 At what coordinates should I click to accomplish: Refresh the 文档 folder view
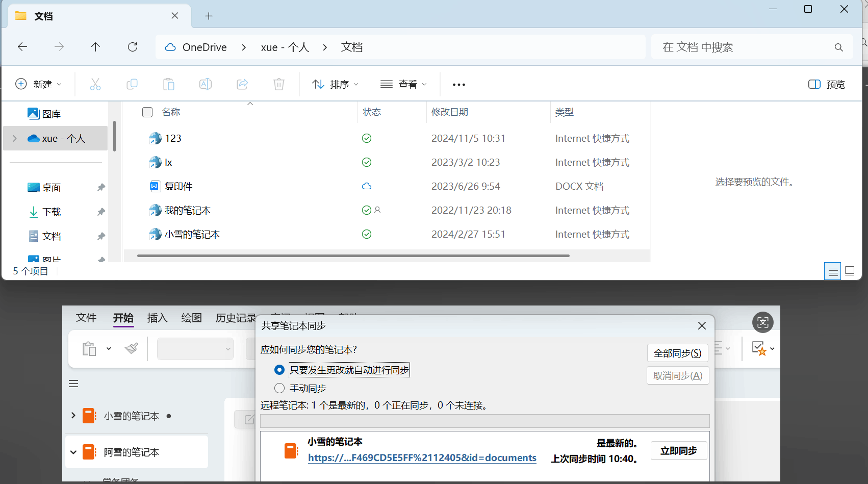click(133, 47)
